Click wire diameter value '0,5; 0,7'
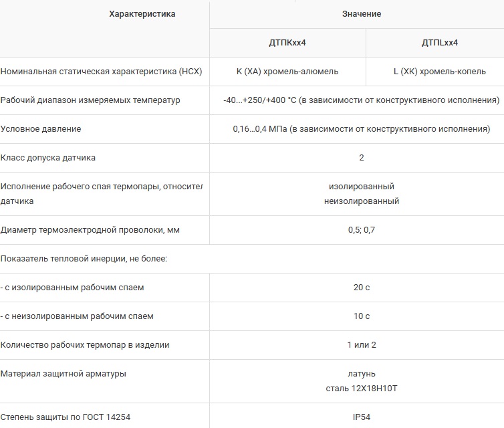The height and width of the screenshot is (428, 504). click(x=362, y=230)
